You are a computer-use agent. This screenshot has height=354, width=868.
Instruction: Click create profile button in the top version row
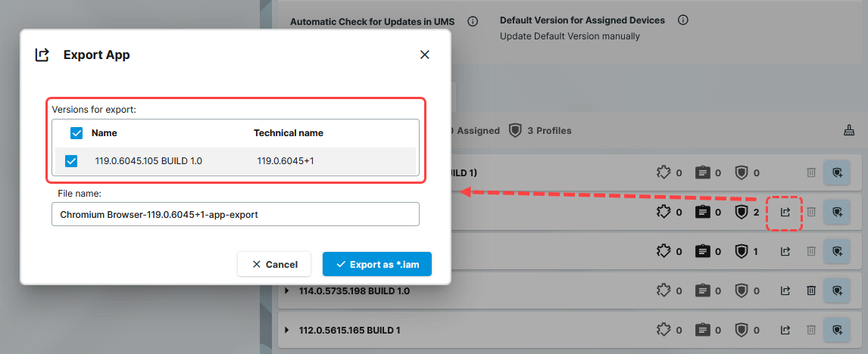coord(837,173)
